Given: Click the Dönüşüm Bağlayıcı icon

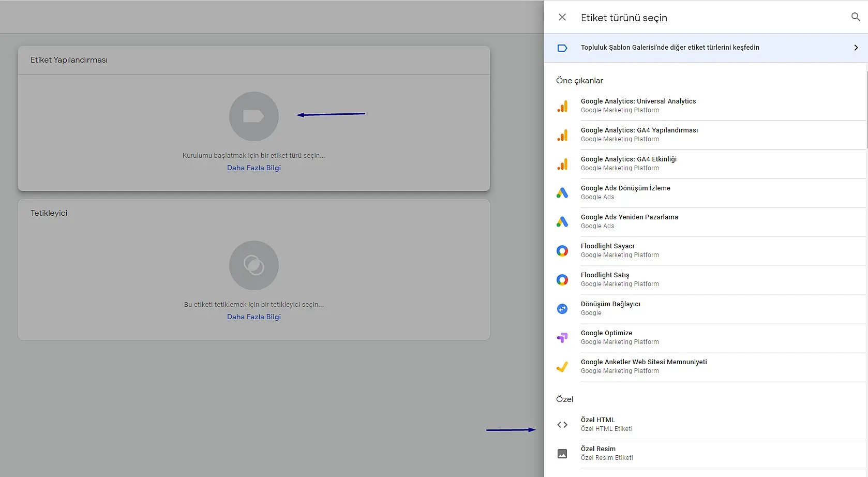Looking at the screenshot, I should [x=562, y=309].
